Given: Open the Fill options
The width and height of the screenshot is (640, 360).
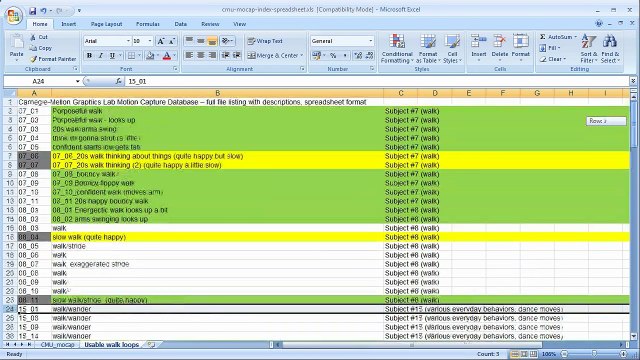Looking at the screenshot, I should pos(550,48).
